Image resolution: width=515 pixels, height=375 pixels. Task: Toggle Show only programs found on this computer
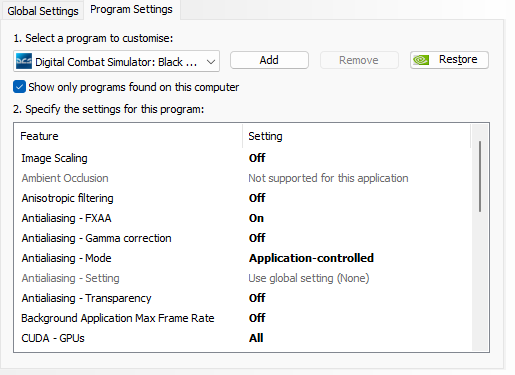click(19, 87)
